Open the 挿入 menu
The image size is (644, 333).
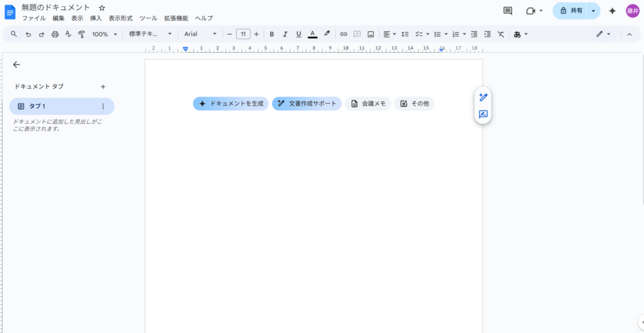click(x=96, y=18)
